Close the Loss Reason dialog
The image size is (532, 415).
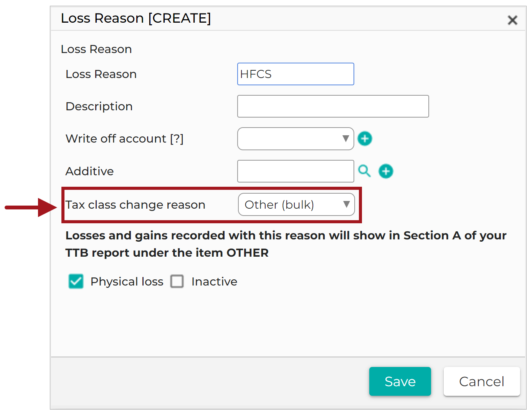point(512,20)
